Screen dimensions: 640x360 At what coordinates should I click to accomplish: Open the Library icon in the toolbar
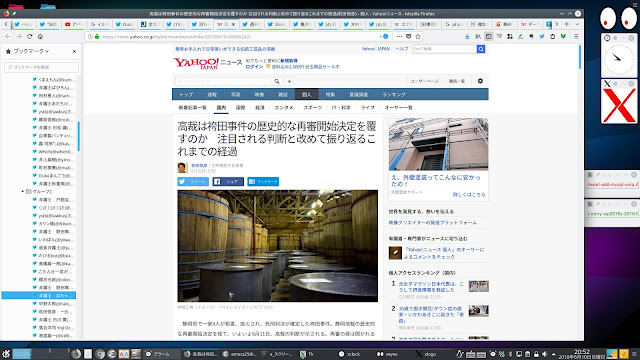pos(478,36)
